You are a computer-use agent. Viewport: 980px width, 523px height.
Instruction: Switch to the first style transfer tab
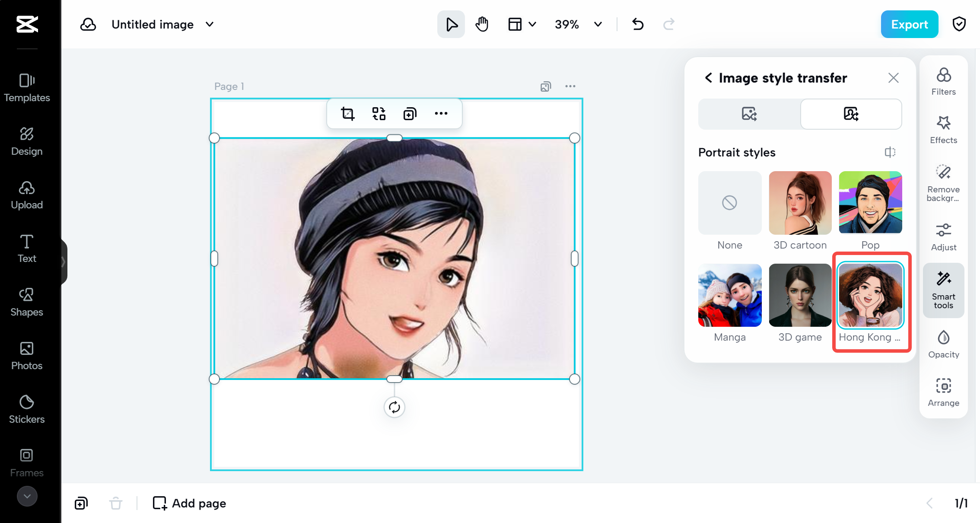pyautogui.click(x=749, y=114)
